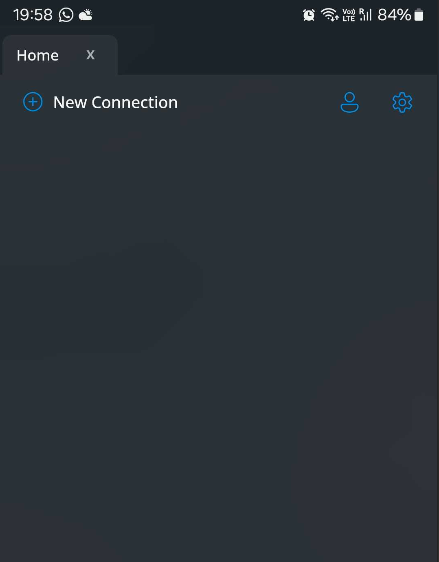
Task: Click the empty tab strip right of Home
Action: point(278,55)
